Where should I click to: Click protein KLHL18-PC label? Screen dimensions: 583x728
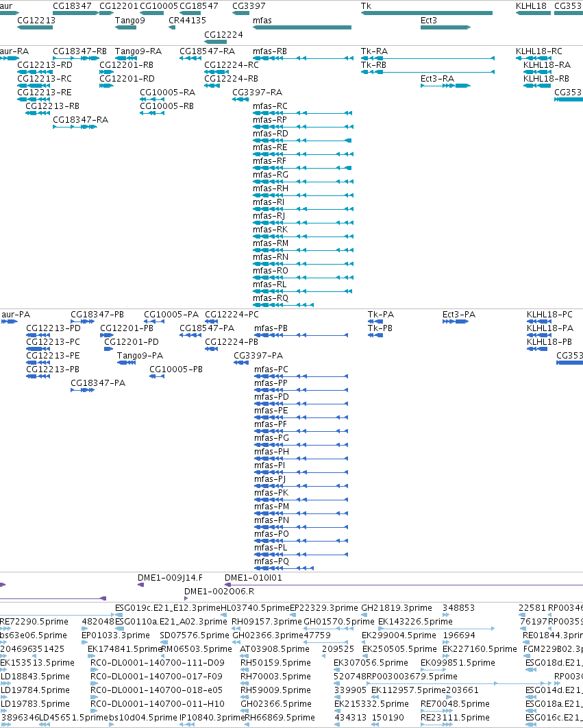(x=549, y=315)
